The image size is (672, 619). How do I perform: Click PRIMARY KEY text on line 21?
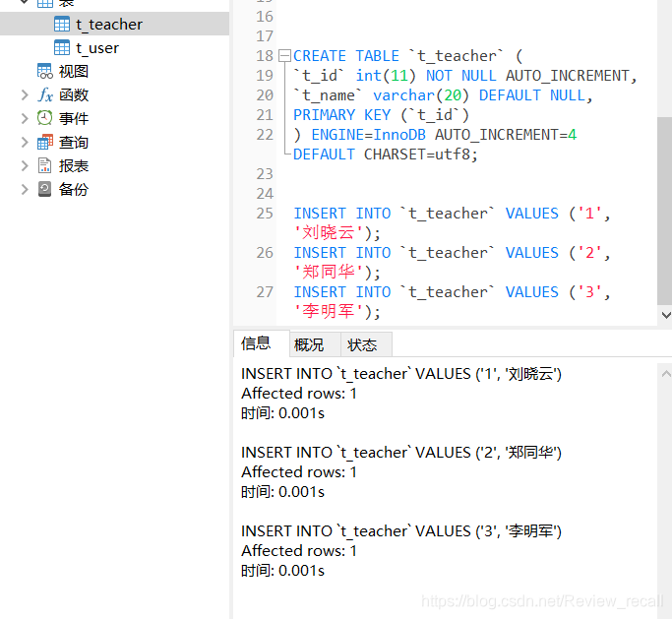[342, 115]
